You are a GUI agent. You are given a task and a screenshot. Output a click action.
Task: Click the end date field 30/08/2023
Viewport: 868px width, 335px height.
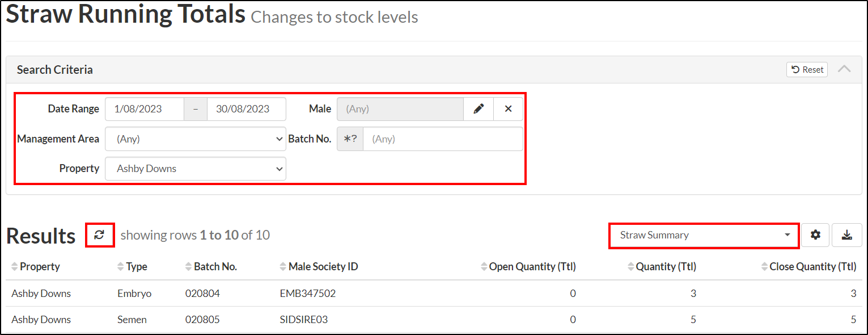coord(247,109)
